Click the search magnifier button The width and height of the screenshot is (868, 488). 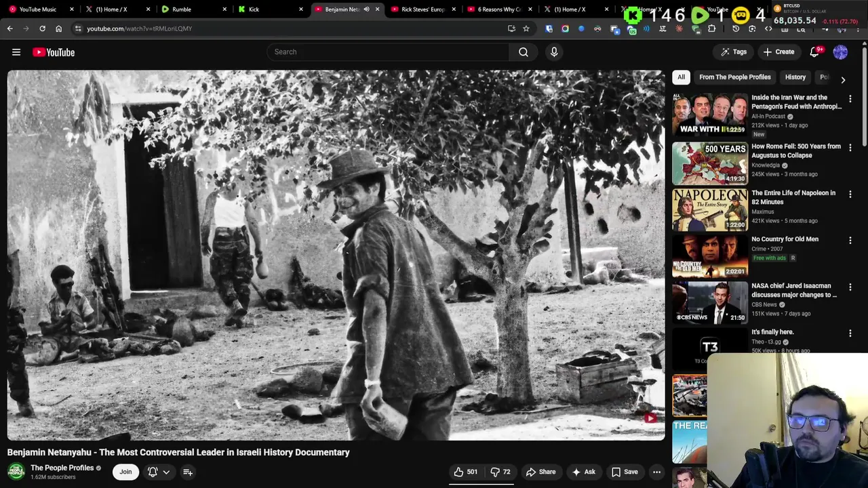click(524, 52)
